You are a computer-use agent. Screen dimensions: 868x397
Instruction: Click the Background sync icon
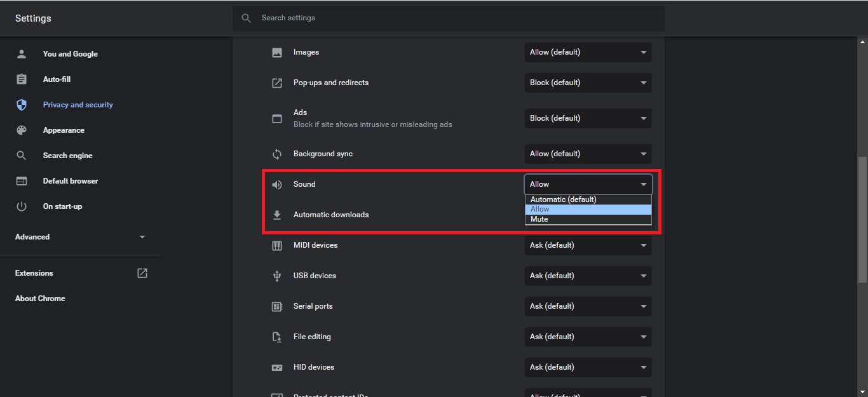(277, 154)
